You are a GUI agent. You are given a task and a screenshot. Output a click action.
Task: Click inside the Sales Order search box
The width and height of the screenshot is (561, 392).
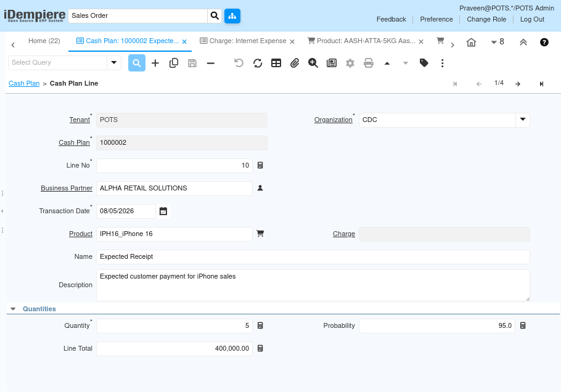click(x=137, y=16)
